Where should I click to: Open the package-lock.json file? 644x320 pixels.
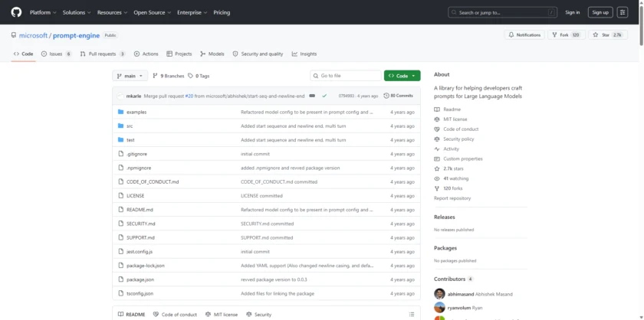click(146, 266)
